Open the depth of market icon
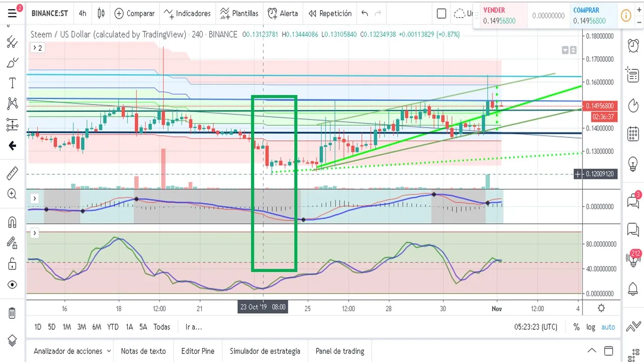The width and height of the screenshot is (644, 362). click(633, 355)
